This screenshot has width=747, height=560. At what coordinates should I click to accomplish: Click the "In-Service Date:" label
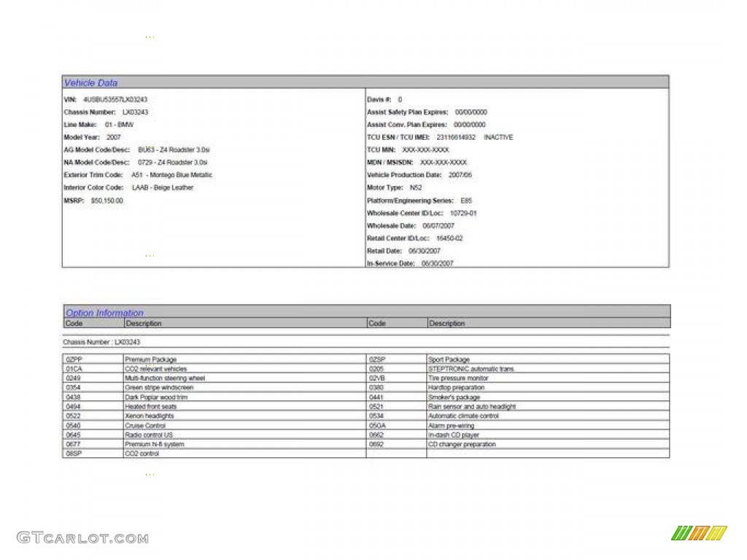point(391,263)
